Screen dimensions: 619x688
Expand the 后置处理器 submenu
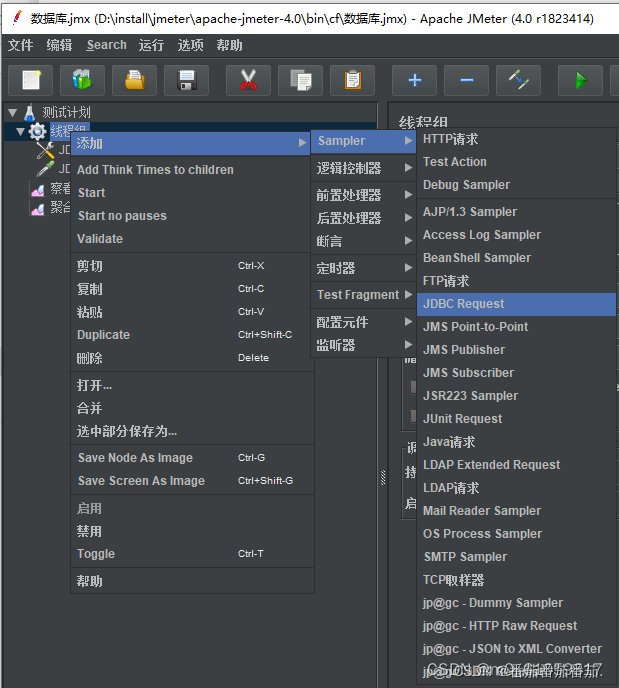[364, 218]
